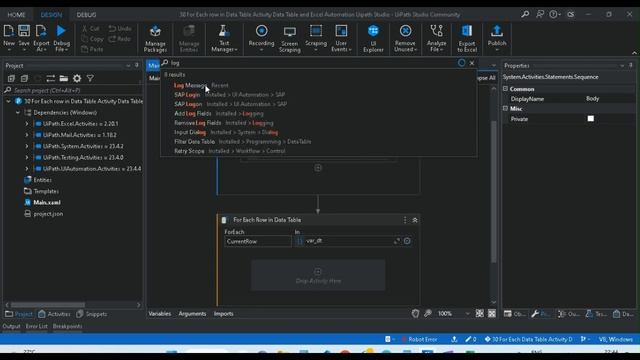
Task: Click the CurrentRow ForEach field
Action: pyautogui.click(x=258, y=241)
